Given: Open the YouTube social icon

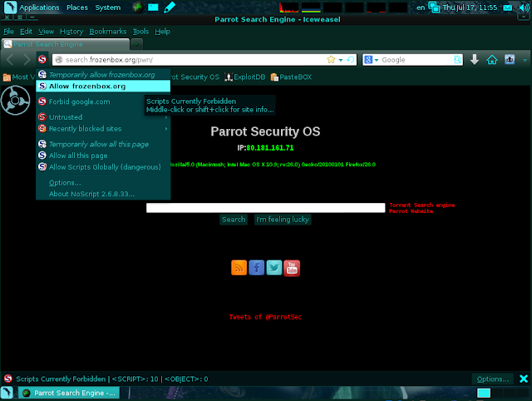Looking at the screenshot, I should pos(292,268).
